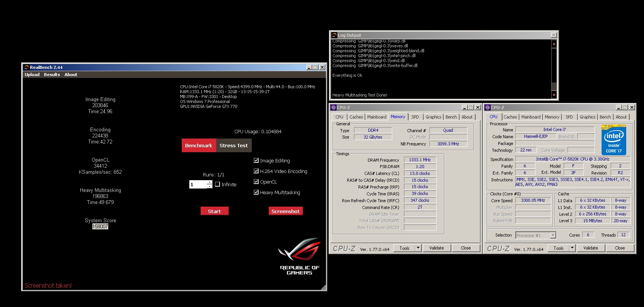Screen dimensions: 644x307
Task: Click the NB Frequency value 3099.3 MHz
Action: [448, 144]
